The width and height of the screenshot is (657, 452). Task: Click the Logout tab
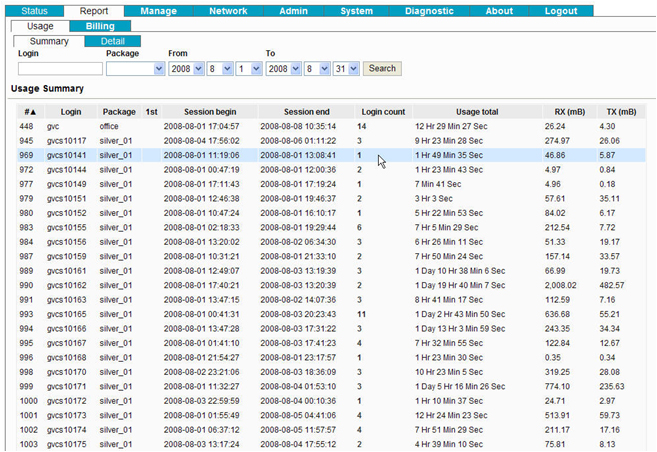[560, 11]
